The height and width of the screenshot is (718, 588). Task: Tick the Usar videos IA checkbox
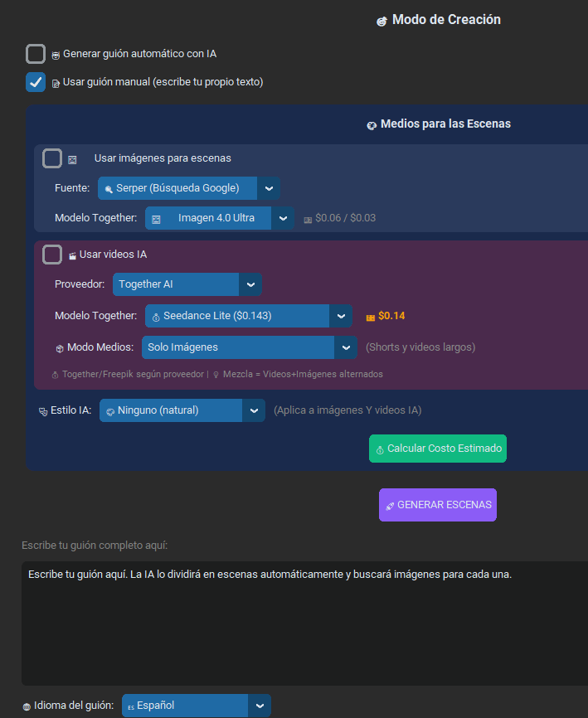click(x=52, y=255)
